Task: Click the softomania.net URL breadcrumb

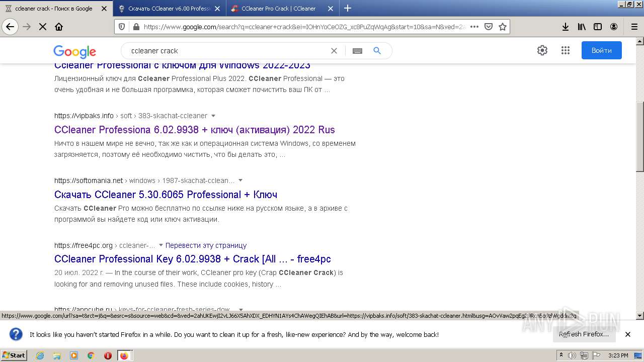Action: 144,180
